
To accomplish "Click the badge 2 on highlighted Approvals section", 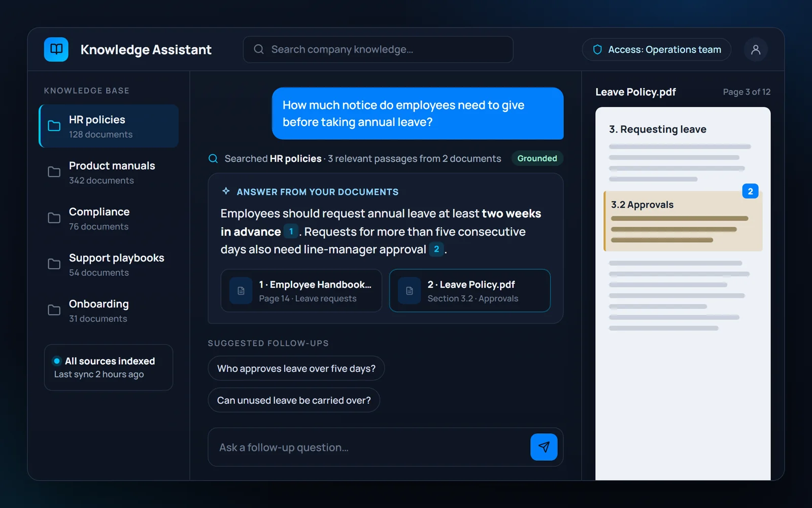I will pyautogui.click(x=750, y=191).
